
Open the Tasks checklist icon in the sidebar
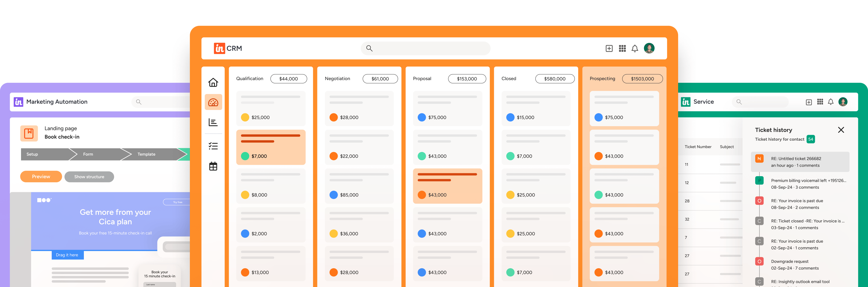[213, 146]
